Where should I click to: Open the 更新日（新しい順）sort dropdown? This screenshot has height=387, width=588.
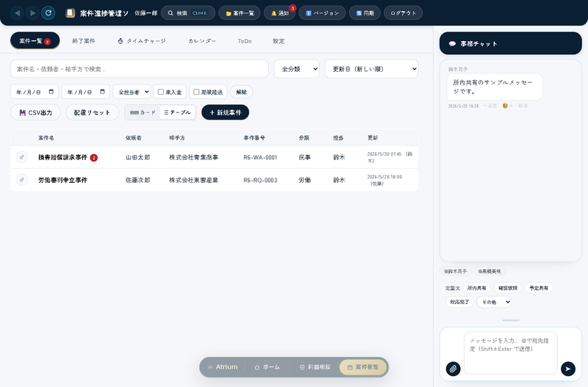(371, 69)
